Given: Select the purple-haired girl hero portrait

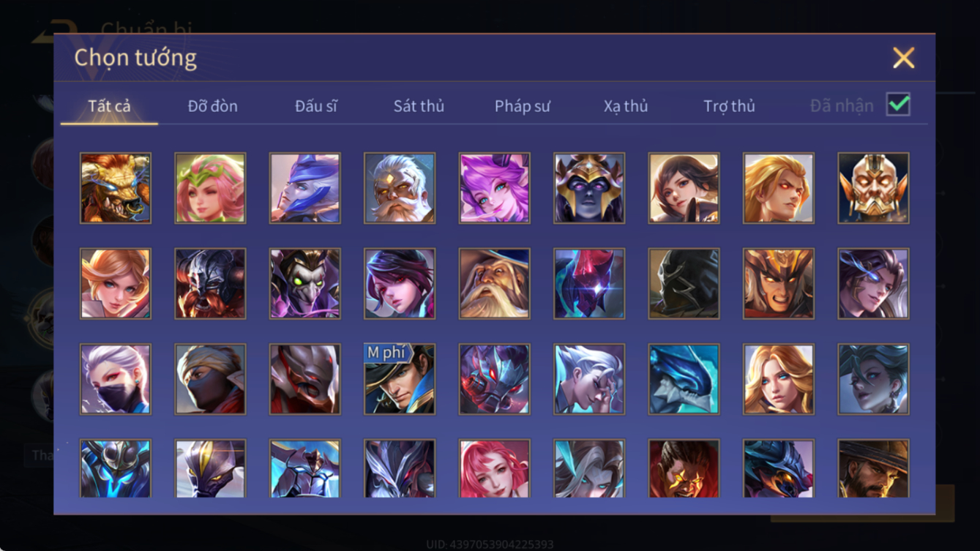Looking at the screenshot, I should pyautogui.click(x=494, y=188).
